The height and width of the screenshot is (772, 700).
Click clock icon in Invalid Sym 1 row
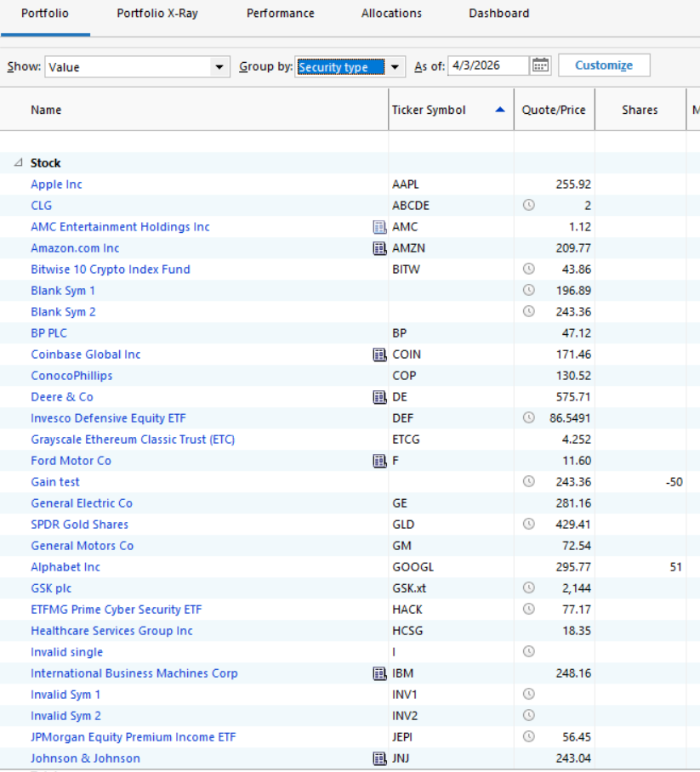tap(528, 695)
